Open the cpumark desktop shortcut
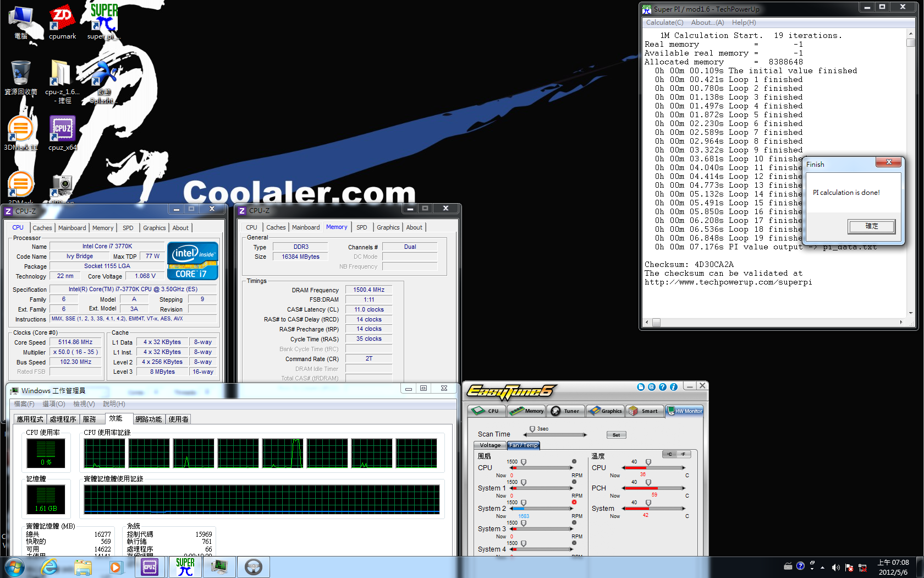The width and height of the screenshot is (924, 578). pos(62,23)
